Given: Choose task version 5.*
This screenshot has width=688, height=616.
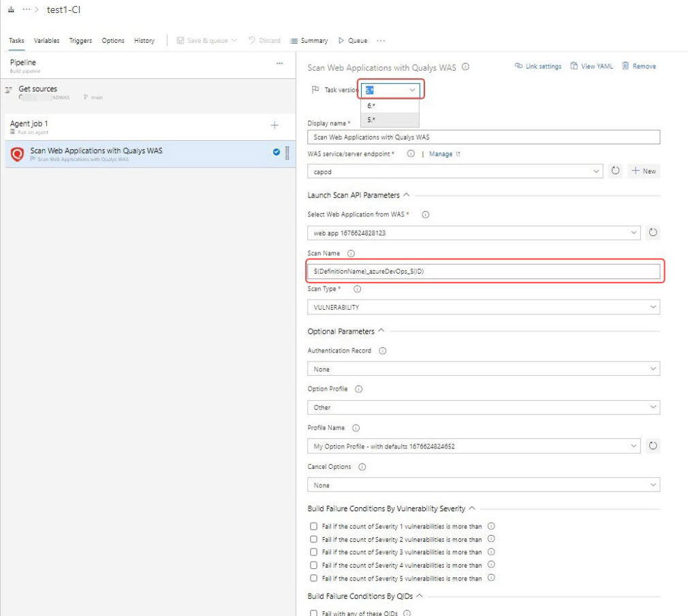Looking at the screenshot, I should coord(390,119).
